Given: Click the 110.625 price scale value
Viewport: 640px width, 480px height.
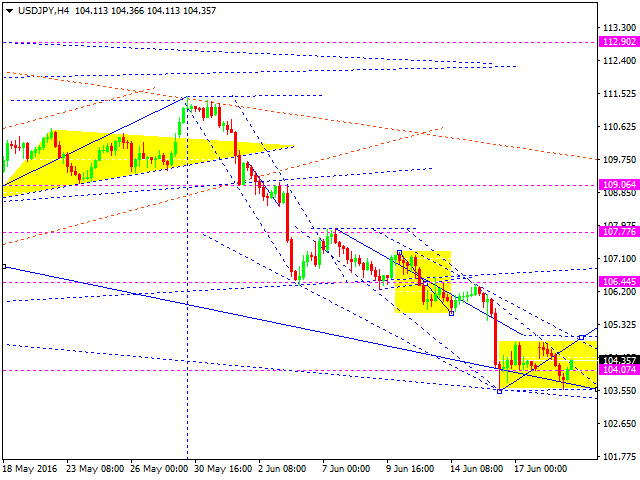Looking at the screenshot, I should click(x=619, y=127).
